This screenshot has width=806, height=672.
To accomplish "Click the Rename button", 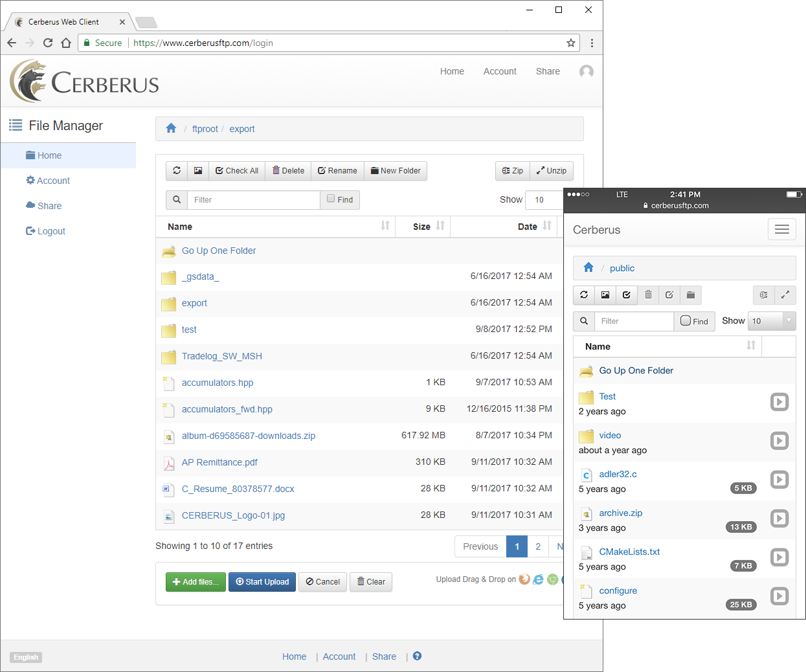I will click(x=337, y=171).
